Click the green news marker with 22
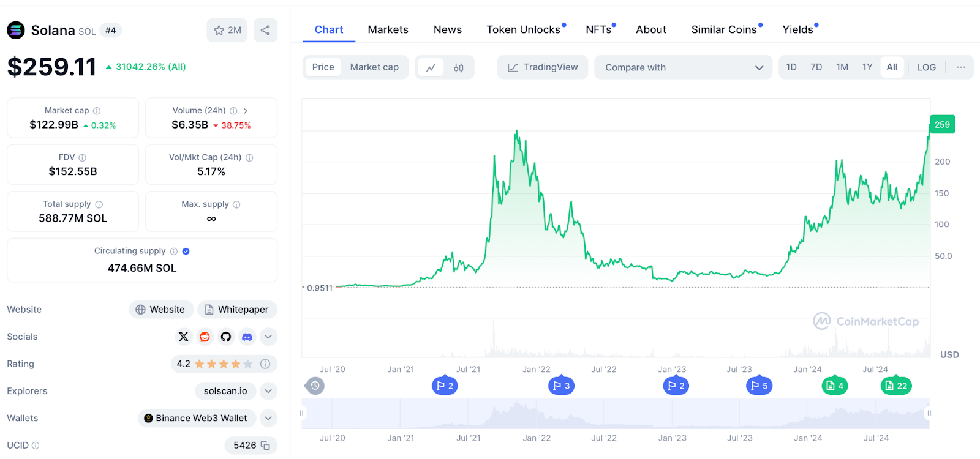The width and height of the screenshot is (980, 459). [896, 386]
